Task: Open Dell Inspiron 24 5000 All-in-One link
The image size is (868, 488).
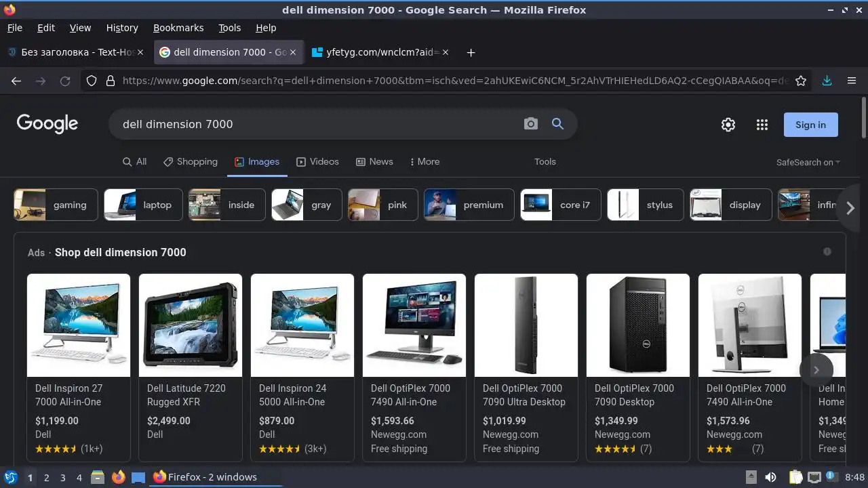Action: [293, 395]
